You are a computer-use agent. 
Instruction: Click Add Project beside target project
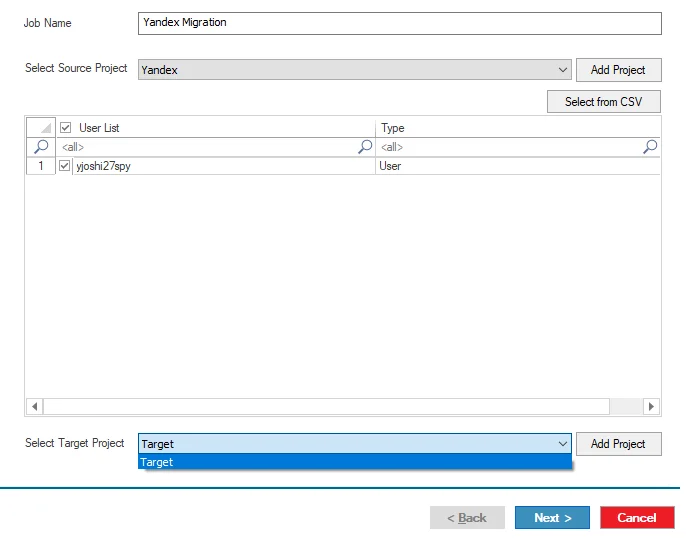coord(618,444)
